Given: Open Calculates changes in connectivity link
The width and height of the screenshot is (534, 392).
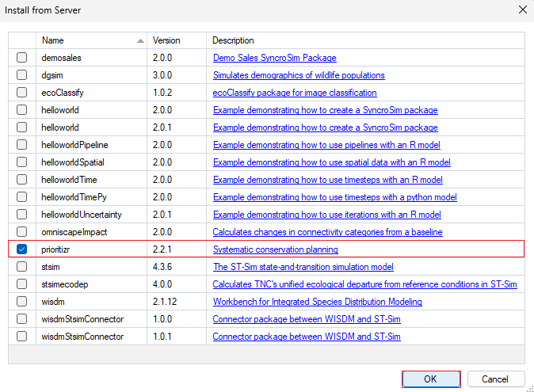Looking at the screenshot, I should click(328, 232).
